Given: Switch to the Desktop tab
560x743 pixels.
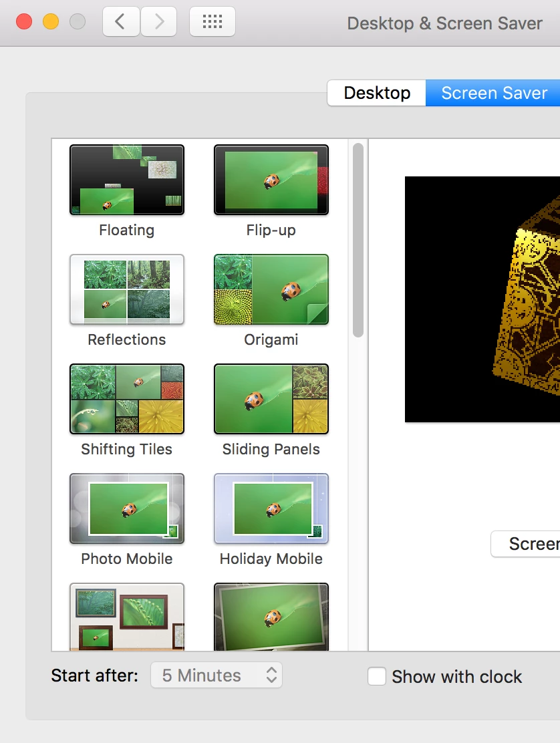Looking at the screenshot, I should click(377, 93).
